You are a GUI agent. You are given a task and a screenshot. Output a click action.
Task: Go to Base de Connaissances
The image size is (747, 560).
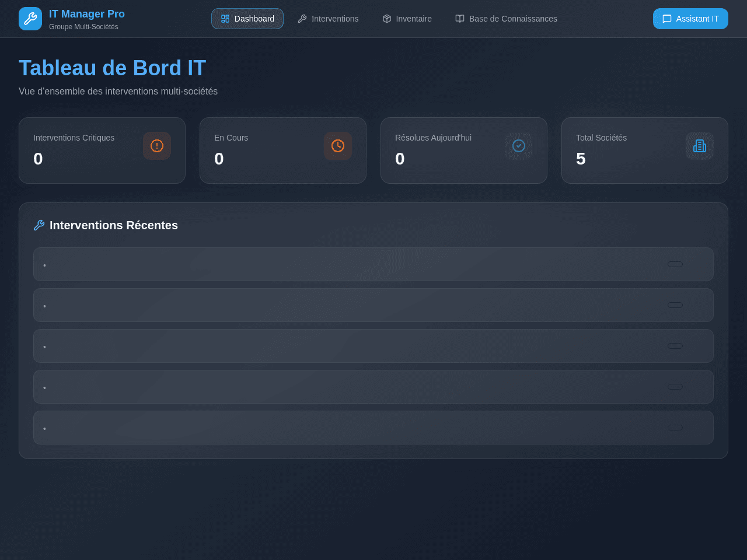[x=506, y=19]
